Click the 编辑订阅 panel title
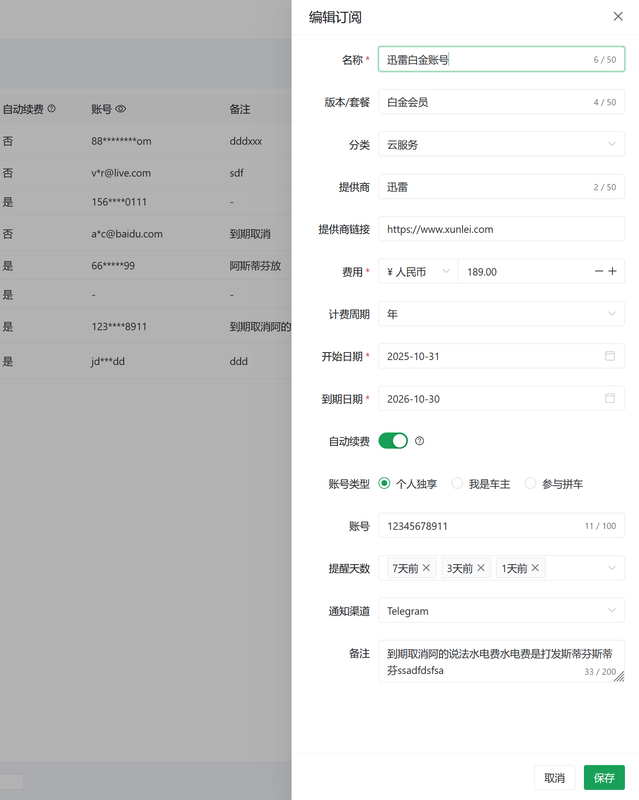 [335, 17]
